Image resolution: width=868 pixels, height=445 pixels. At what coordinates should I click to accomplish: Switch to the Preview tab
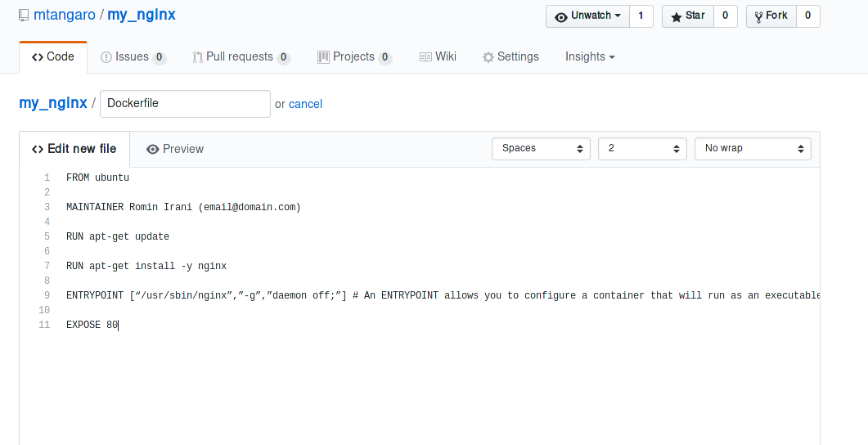[175, 149]
